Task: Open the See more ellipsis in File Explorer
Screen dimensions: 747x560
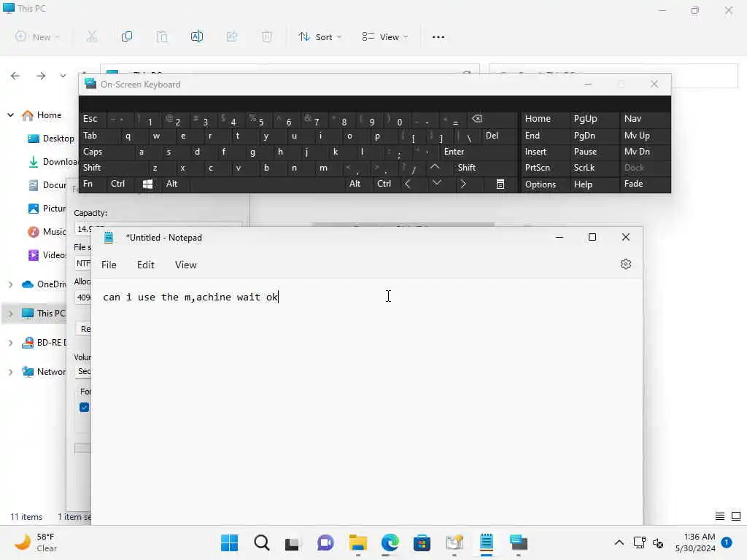Action: [x=438, y=37]
